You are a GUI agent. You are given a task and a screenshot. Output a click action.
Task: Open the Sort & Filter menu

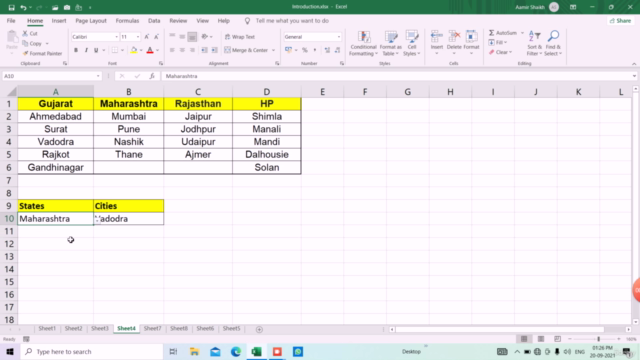[x=534, y=43]
